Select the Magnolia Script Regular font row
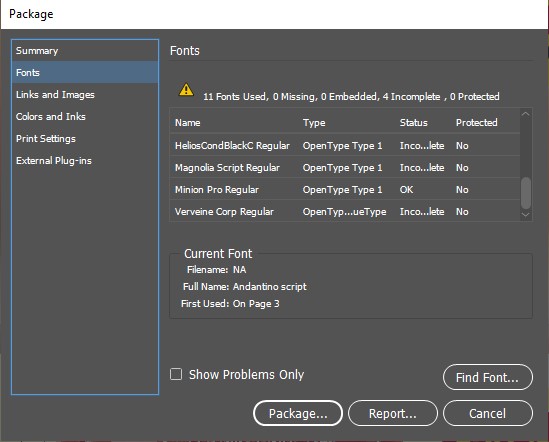This screenshot has width=549, height=442. (x=345, y=167)
